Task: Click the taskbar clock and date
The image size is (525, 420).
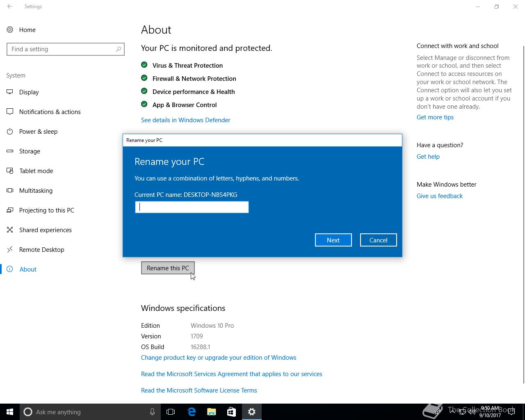Action: coord(490,412)
